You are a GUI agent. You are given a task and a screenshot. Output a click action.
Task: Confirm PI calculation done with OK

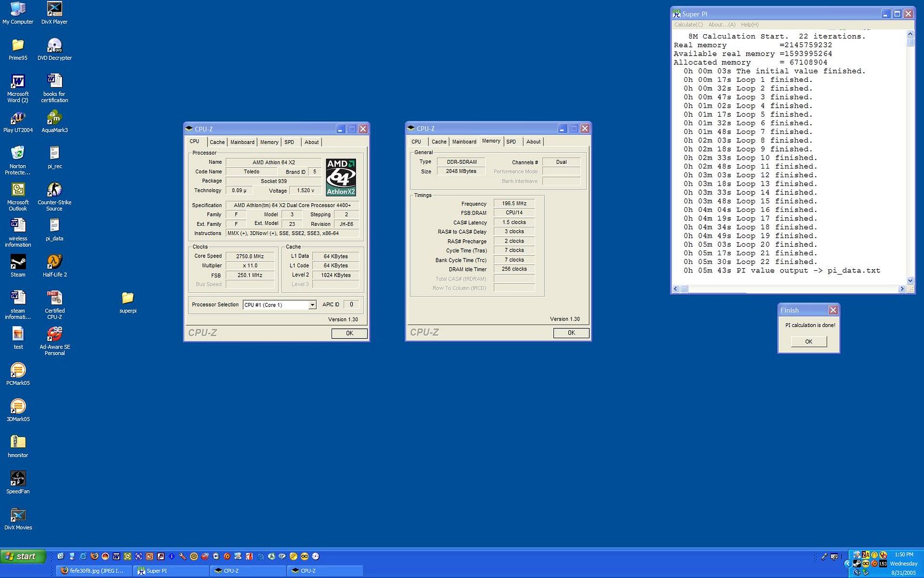point(808,341)
